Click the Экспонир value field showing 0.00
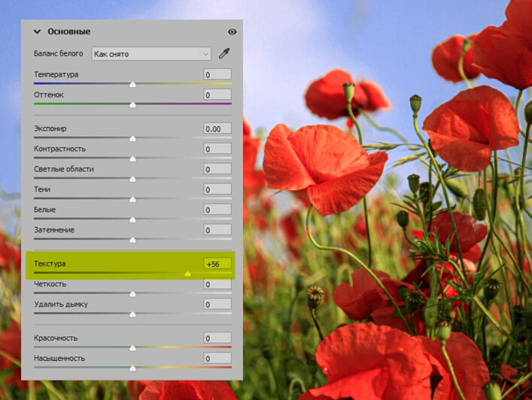Viewport: 532px width, 400px height. pyautogui.click(x=217, y=129)
